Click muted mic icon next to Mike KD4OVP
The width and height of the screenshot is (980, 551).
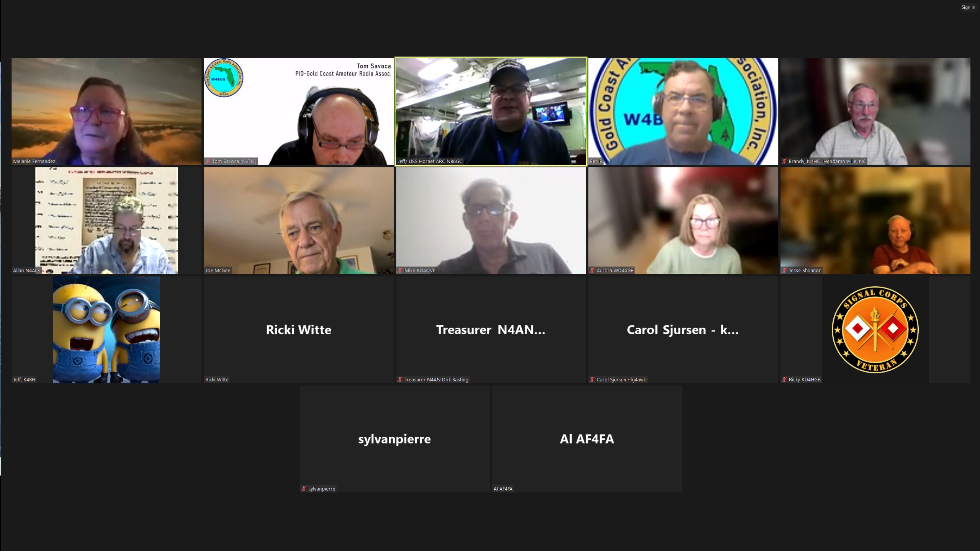(x=400, y=270)
